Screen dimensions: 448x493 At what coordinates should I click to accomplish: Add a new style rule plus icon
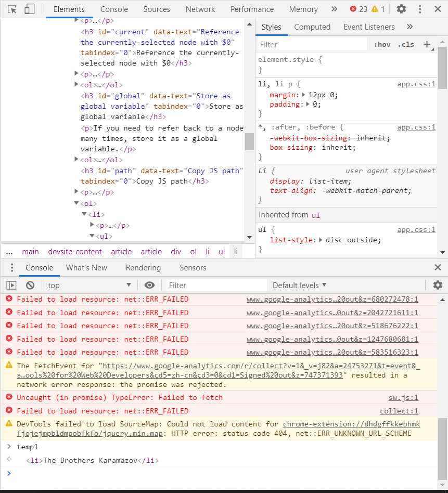point(427,44)
